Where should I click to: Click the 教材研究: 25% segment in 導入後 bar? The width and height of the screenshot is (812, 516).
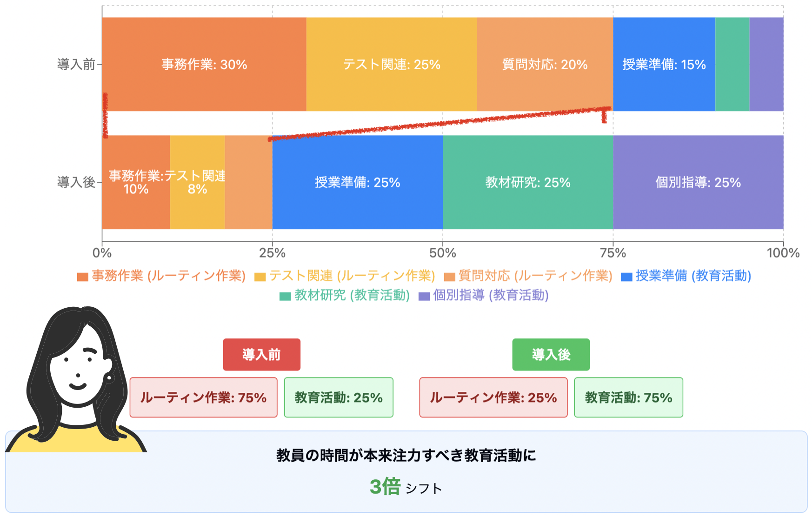click(528, 182)
